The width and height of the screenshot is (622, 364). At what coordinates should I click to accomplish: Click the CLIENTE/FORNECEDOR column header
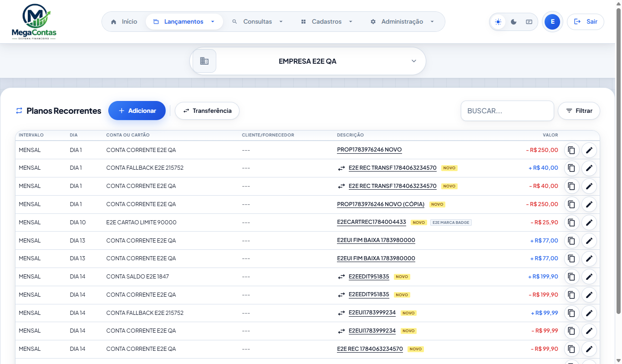268,135
